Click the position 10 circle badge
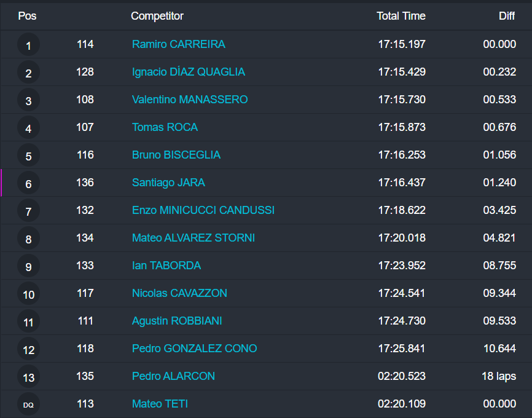 (28, 294)
